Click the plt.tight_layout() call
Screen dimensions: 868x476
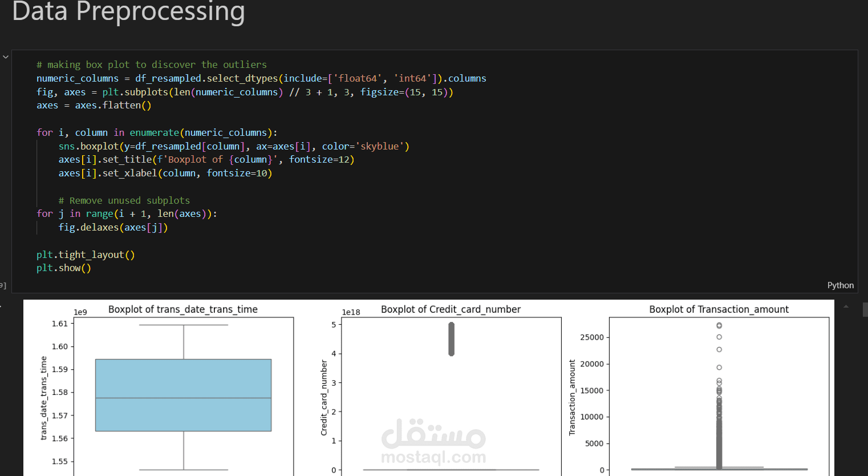click(x=86, y=255)
